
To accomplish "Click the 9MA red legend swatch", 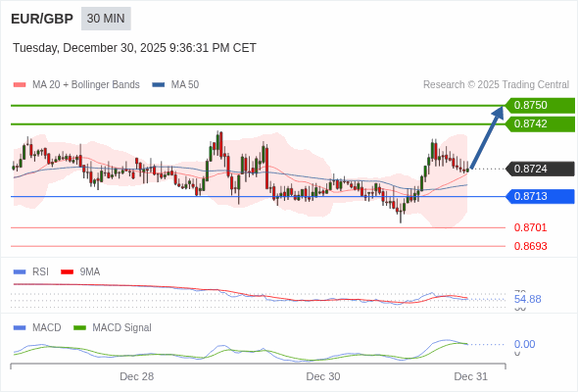I will tap(67, 272).
